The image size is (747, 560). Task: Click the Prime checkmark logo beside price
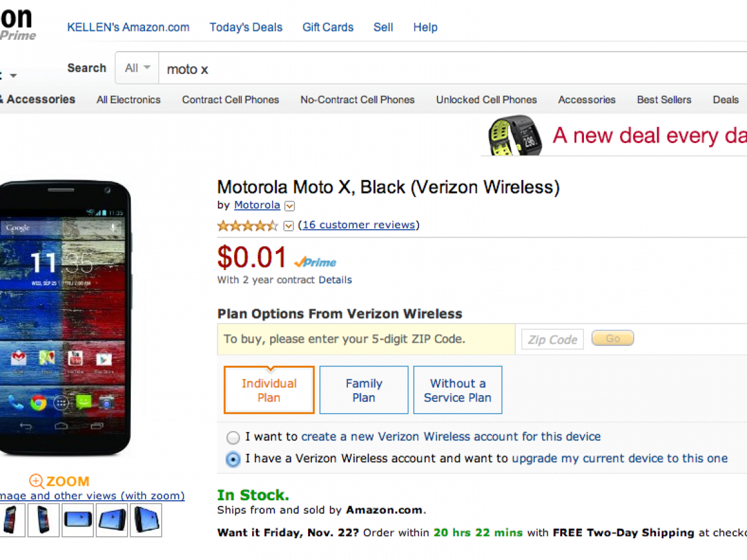point(316,263)
